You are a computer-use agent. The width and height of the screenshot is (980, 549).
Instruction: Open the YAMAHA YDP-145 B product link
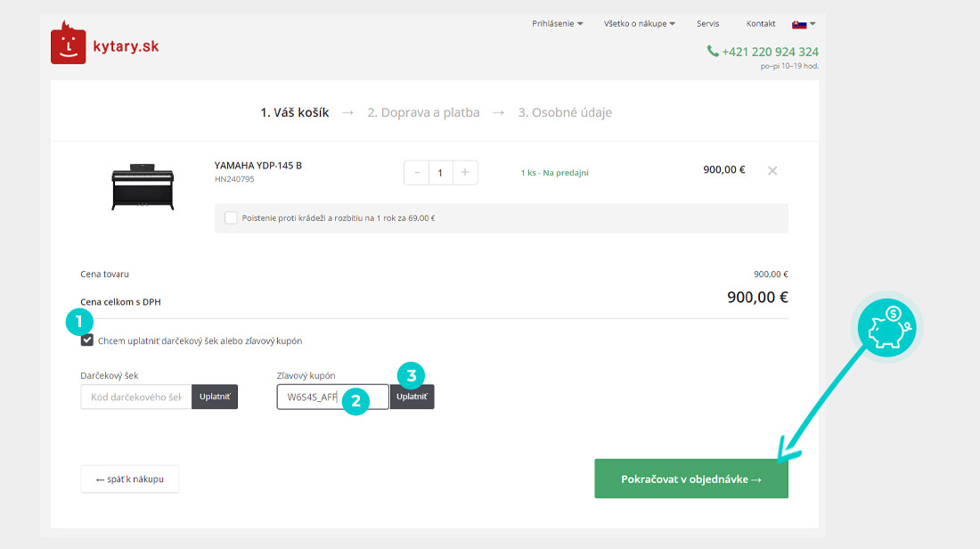[x=258, y=166]
